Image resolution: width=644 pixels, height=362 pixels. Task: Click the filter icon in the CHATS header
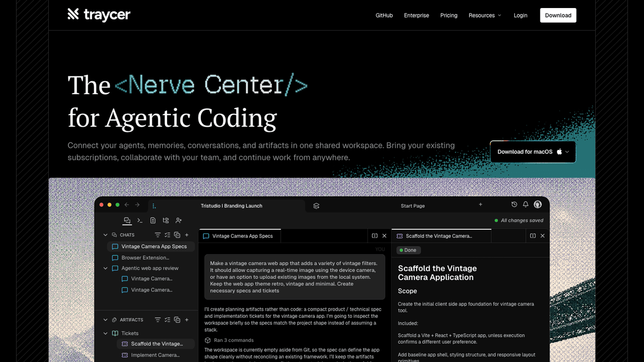point(157,235)
